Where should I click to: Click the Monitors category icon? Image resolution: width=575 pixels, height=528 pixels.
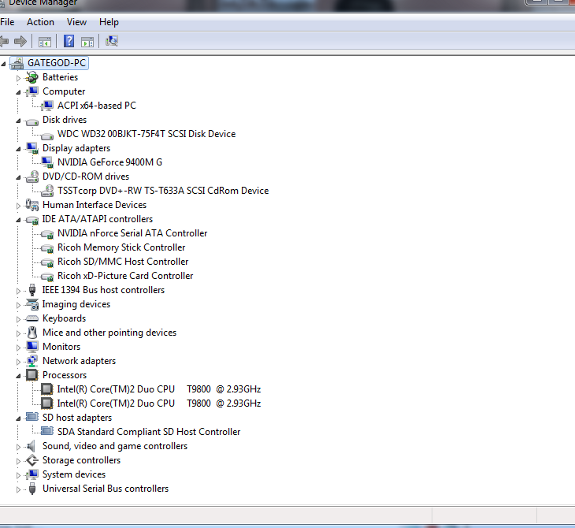click(x=32, y=346)
